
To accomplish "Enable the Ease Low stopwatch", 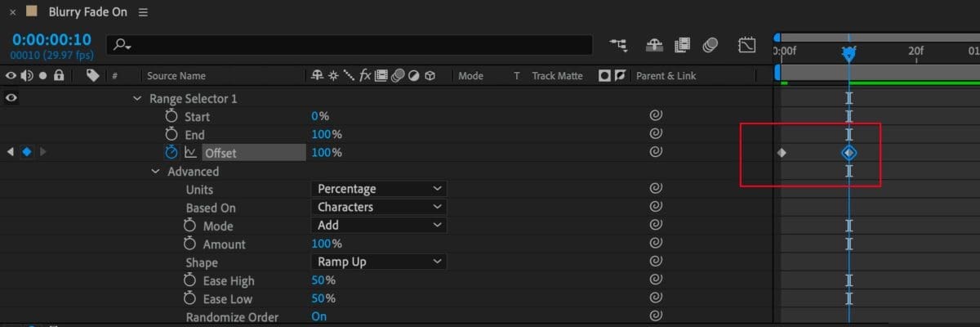I will (190, 298).
